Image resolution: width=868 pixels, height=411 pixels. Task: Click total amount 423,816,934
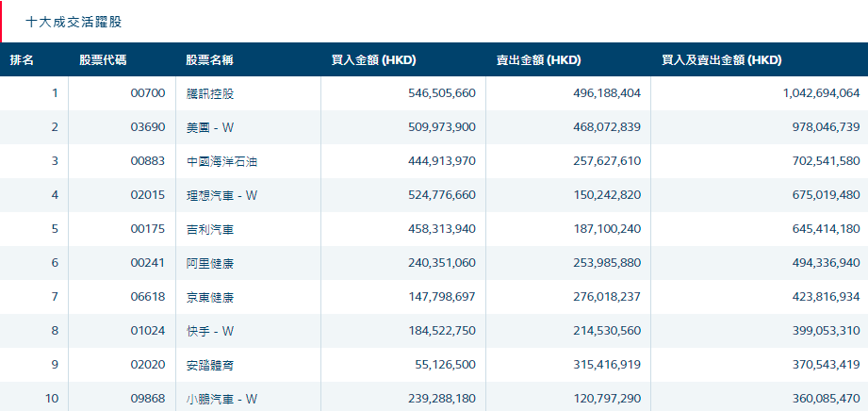click(827, 298)
